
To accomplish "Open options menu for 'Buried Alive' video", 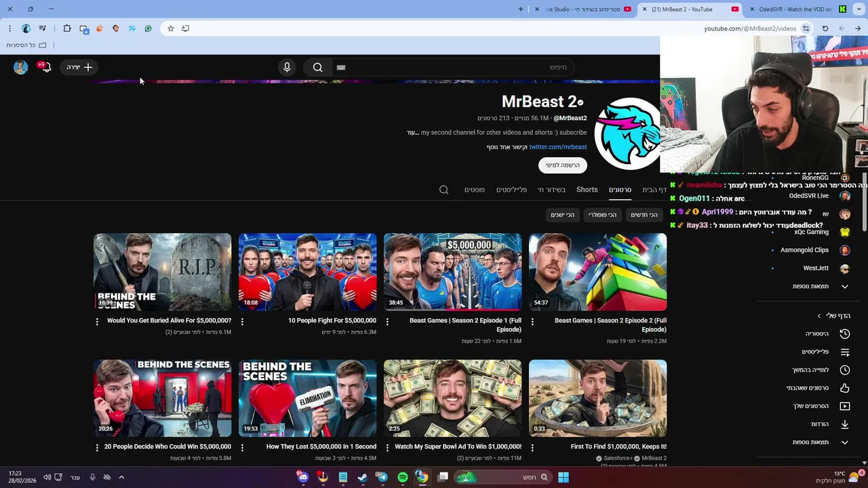I will [97, 321].
